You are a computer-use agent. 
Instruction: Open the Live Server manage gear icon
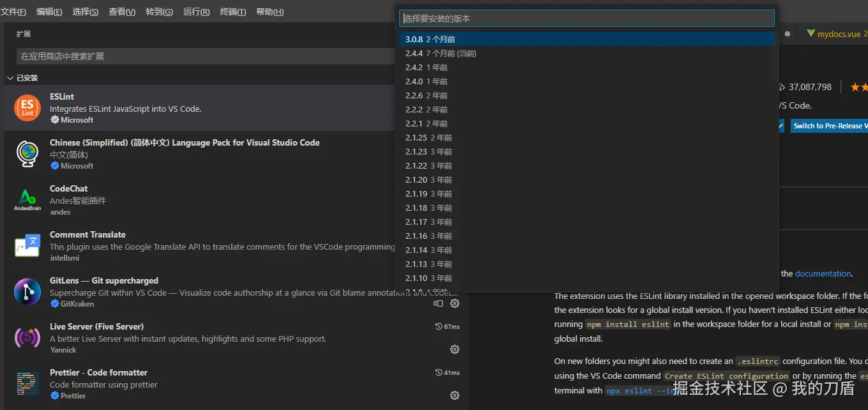[x=455, y=349]
